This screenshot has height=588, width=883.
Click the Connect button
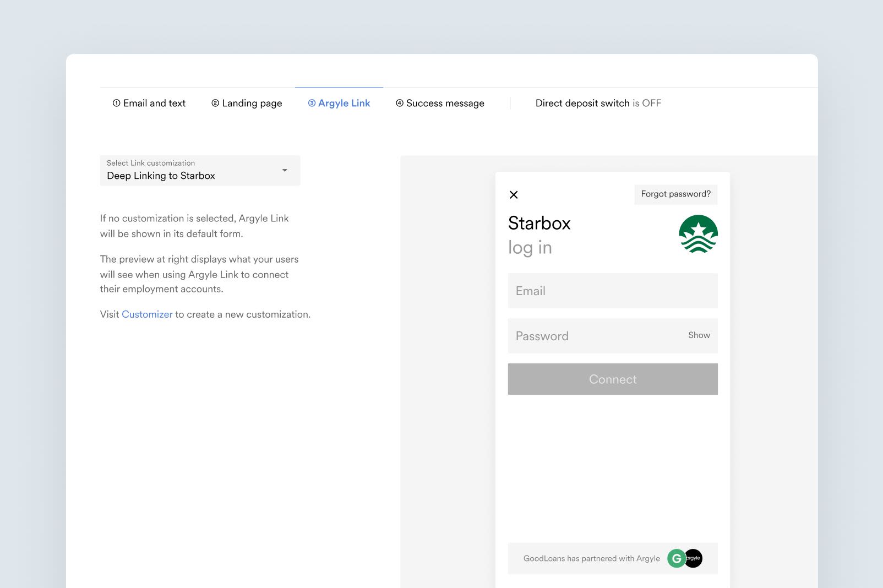613,379
